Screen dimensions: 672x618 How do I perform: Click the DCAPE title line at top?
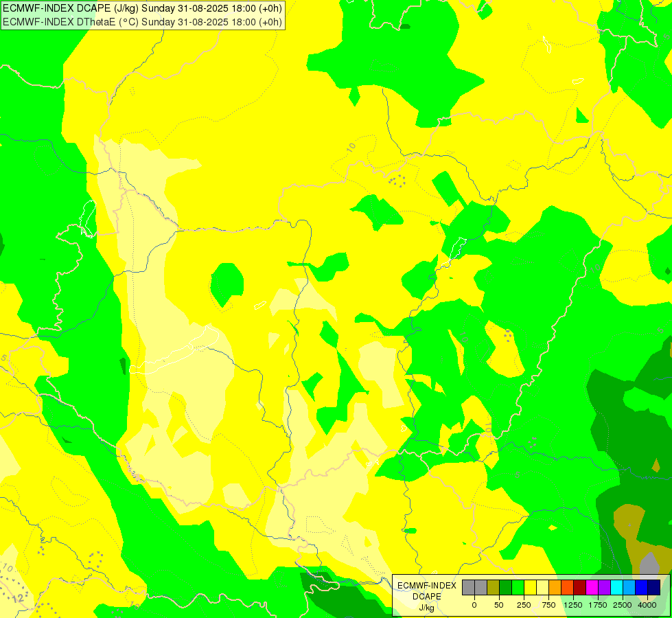click(x=142, y=8)
